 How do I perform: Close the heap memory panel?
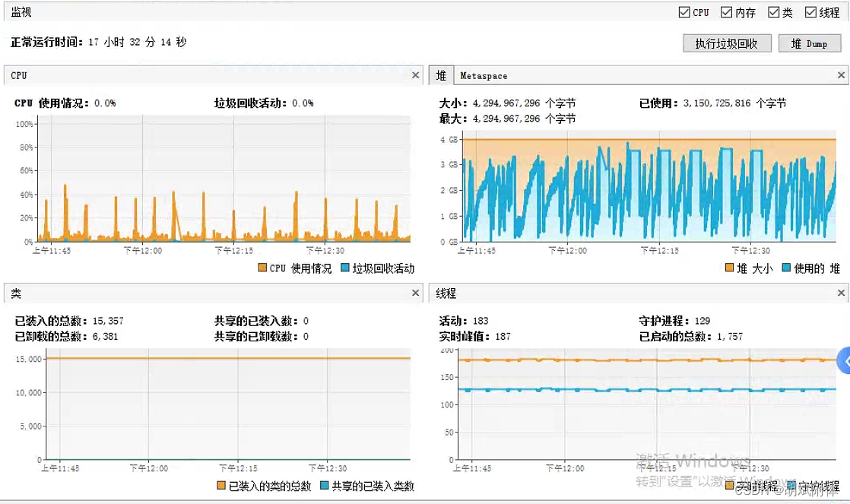(x=841, y=75)
